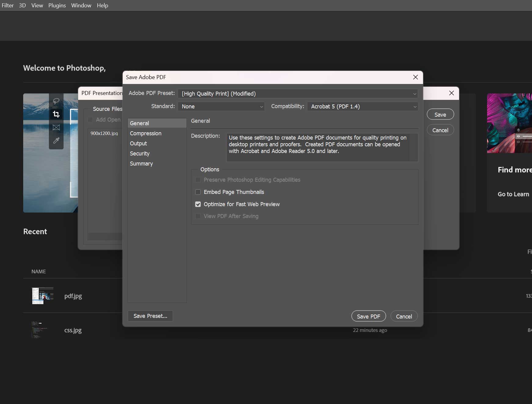Screen dimensions: 532x404
Task: Open the pdf.jpg recent file thumbnail
Action: coord(42,296)
